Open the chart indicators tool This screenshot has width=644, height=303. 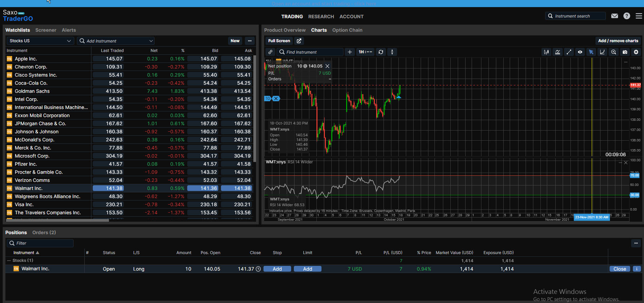558,52
